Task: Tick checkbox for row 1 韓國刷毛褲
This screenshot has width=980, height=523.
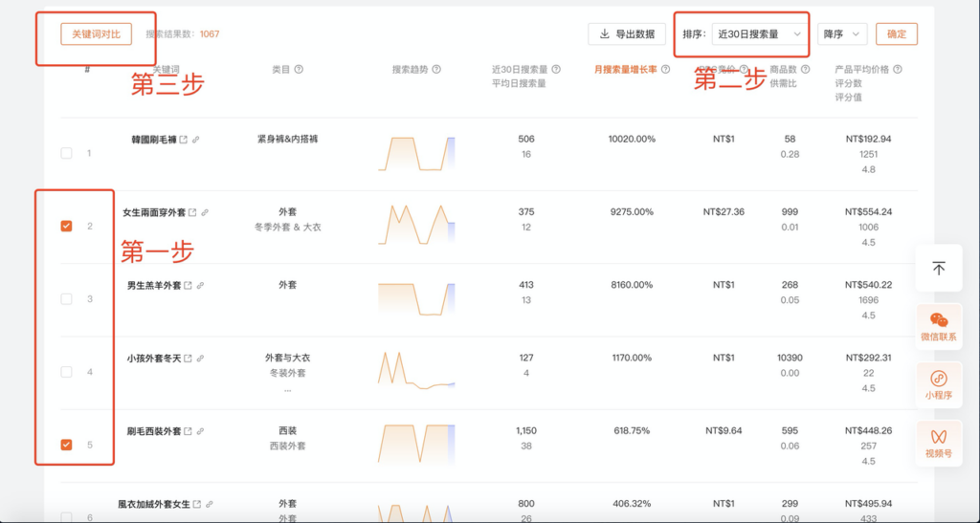Action: click(x=66, y=153)
